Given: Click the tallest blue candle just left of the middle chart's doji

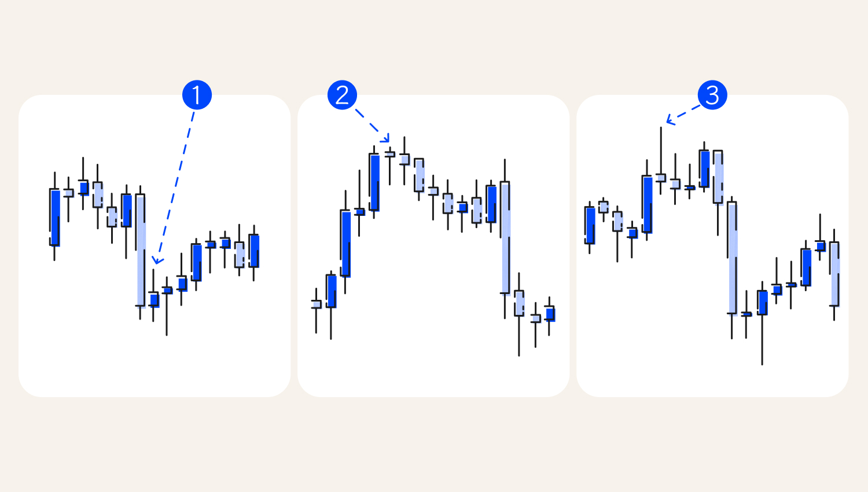Looking at the screenshot, I should click(374, 182).
